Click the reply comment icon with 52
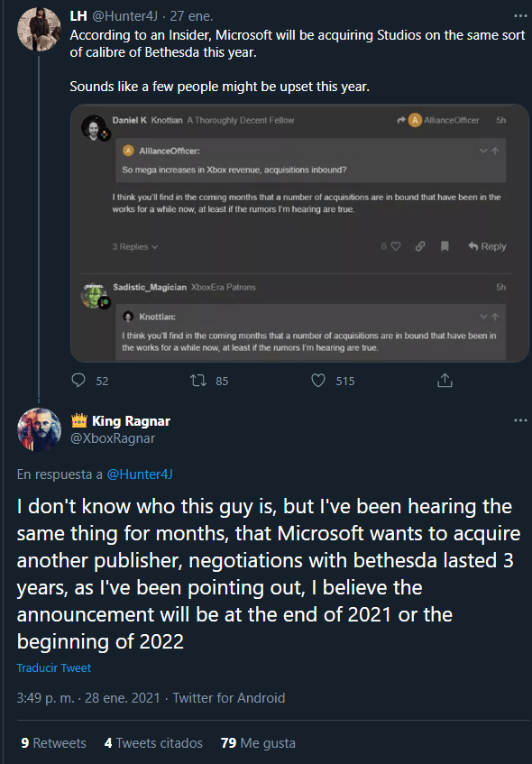Screen dimensions: 532x764 (78, 381)
